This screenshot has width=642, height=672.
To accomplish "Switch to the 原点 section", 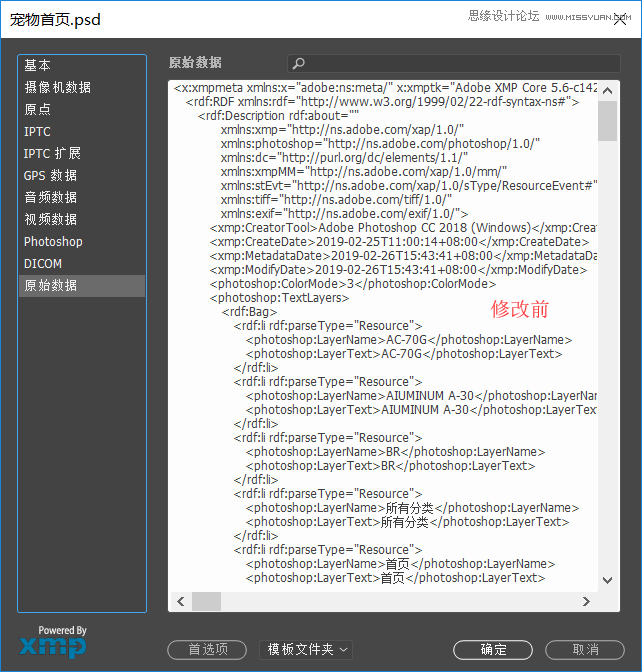I will (x=81, y=110).
